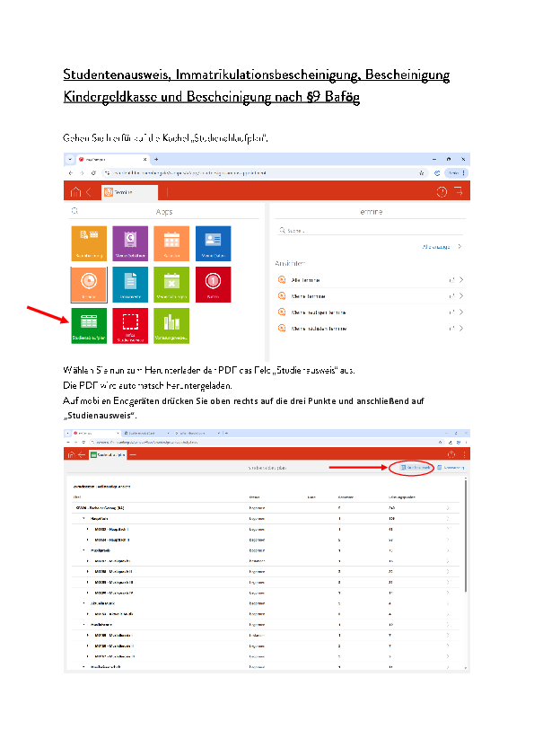
Task: Click the 'Meine heutigen Termine' view entry
Action: pyautogui.click(x=370, y=312)
